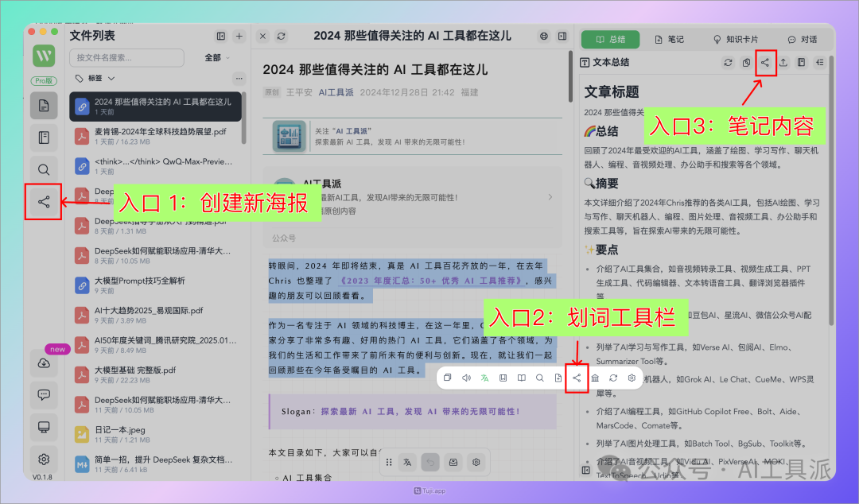
Task: Copy the text summary content
Action: [x=746, y=63]
